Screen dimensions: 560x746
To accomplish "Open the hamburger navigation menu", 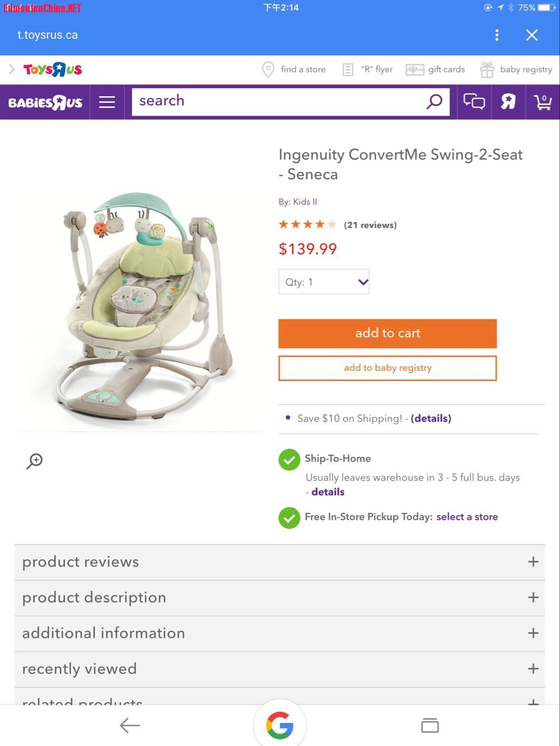I will [x=107, y=102].
